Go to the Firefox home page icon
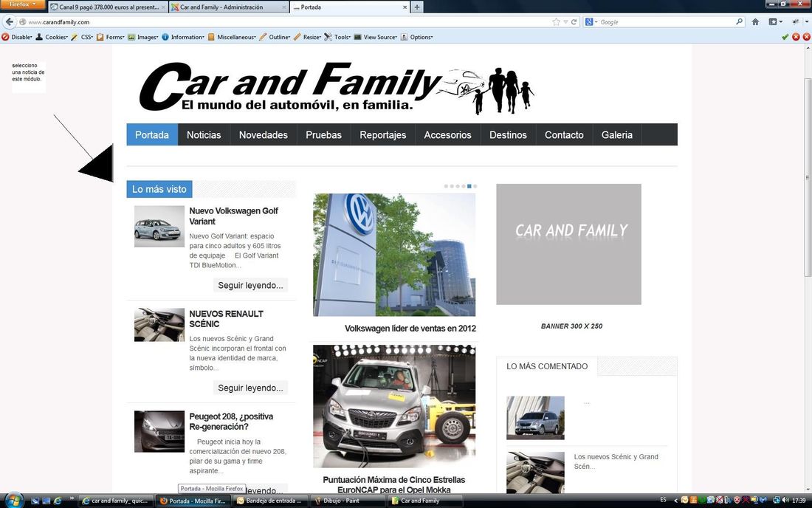The image size is (812, 508). point(756,21)
